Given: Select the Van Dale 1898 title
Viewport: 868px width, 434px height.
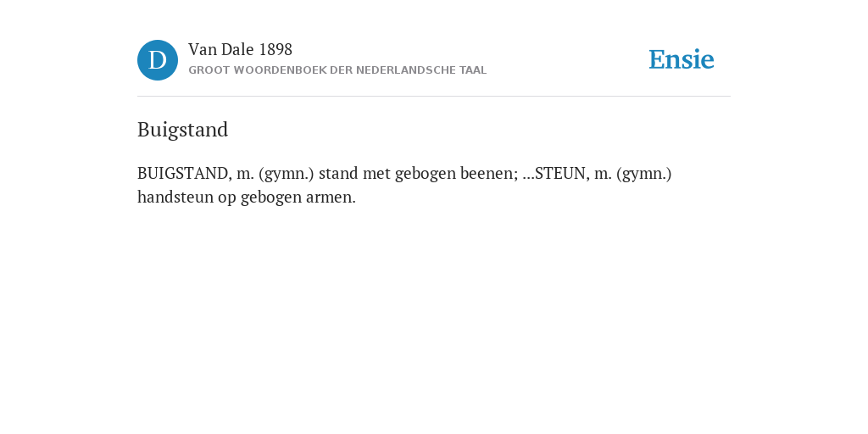Looking at the screenshot, I should tap(240, 50).
